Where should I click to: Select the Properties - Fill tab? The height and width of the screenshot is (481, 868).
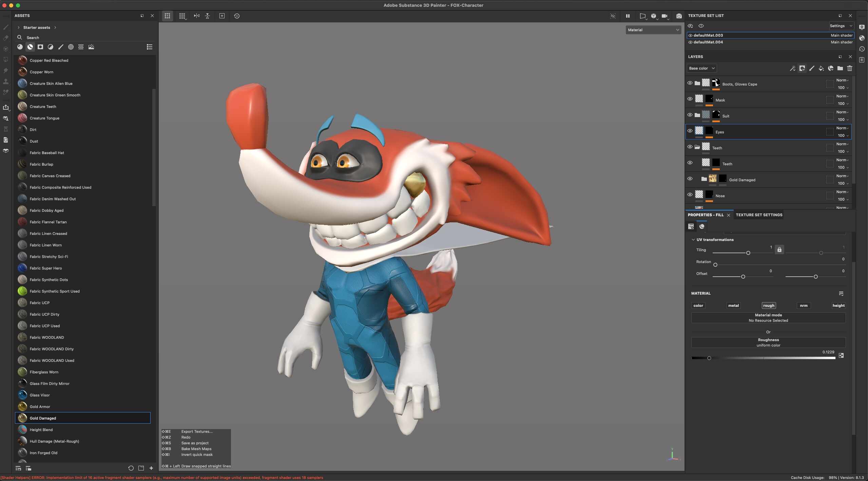pyautogui.click(x=706, y=215)
